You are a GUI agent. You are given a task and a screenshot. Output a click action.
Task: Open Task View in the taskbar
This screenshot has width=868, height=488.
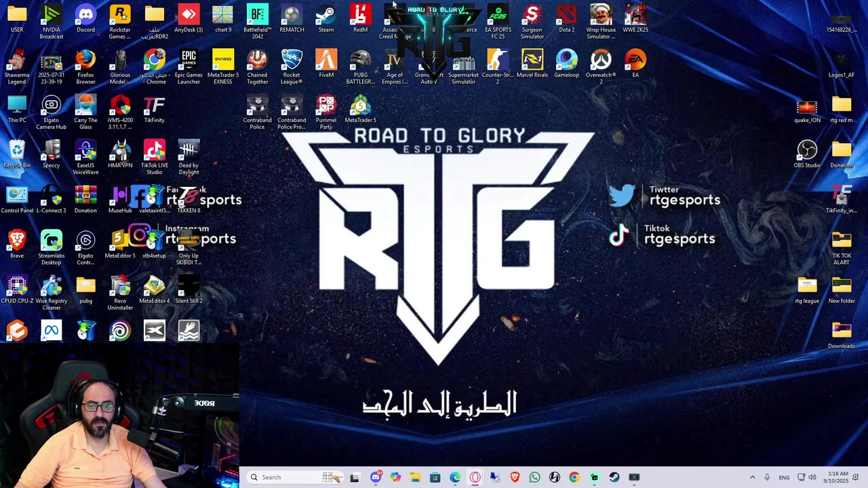[x=355, y=477]
